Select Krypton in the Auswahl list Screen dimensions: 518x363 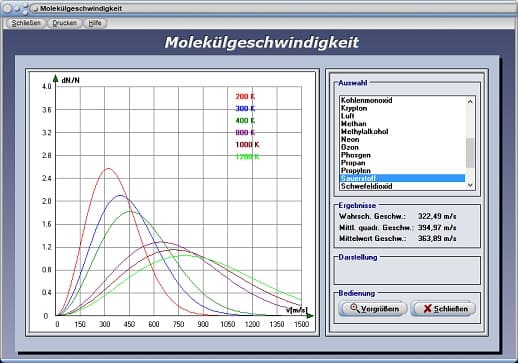click(402, 108)
